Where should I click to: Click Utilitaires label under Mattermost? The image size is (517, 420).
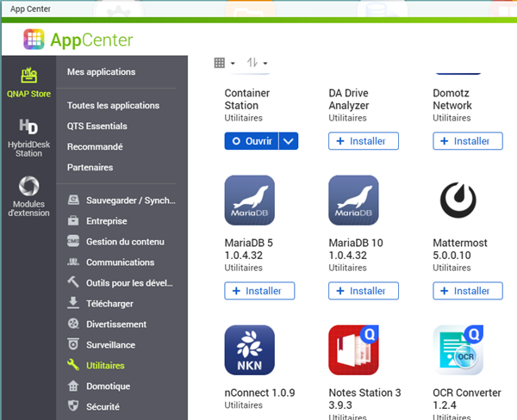click(x=452, y=268)
